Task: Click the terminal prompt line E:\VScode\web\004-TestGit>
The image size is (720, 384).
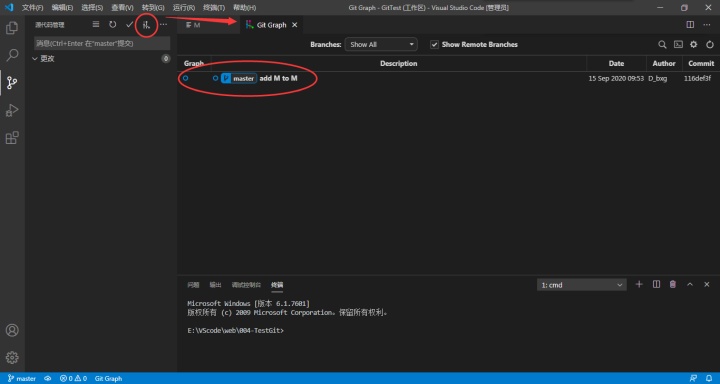Action: pos(236,331)
